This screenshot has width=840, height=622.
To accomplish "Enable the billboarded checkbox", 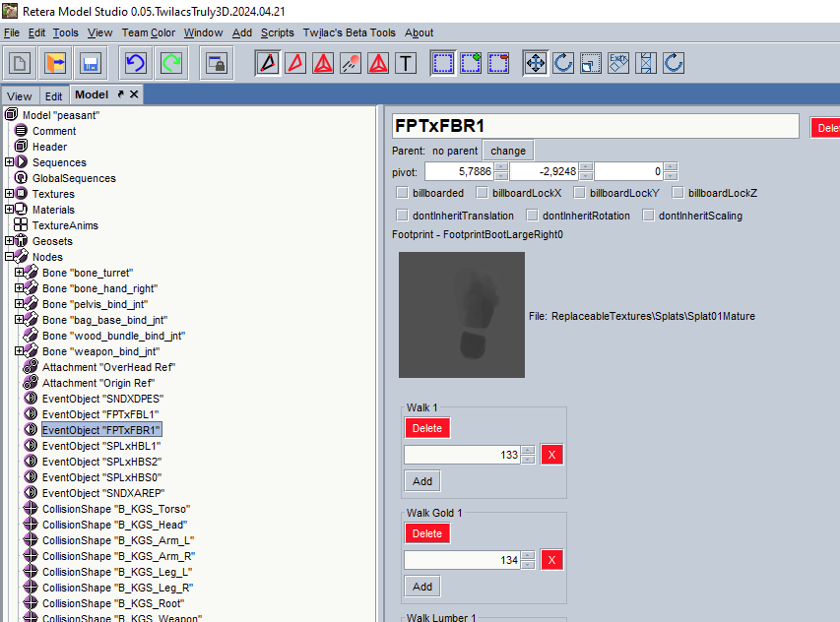I will (x=402, y=193).
